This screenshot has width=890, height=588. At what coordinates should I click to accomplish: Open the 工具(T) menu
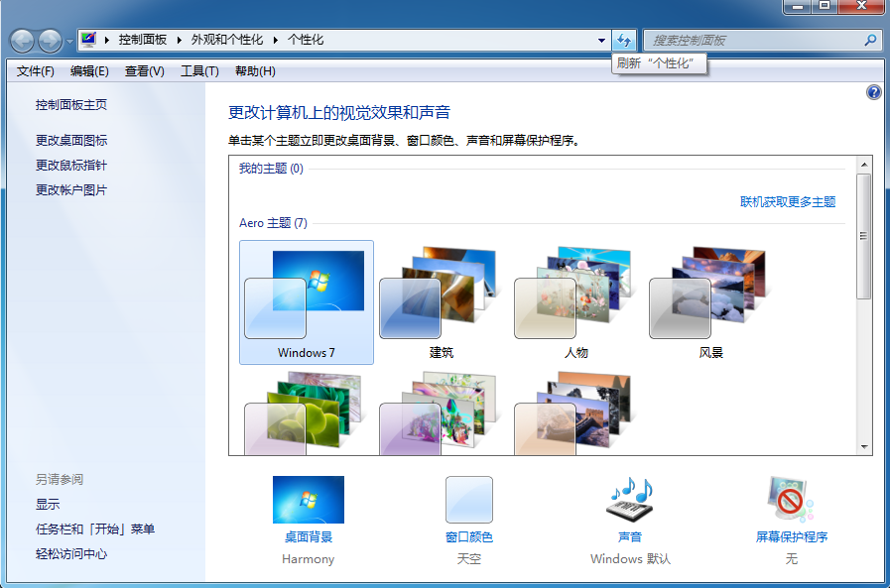pyautogui.click(x=198, y=71)
